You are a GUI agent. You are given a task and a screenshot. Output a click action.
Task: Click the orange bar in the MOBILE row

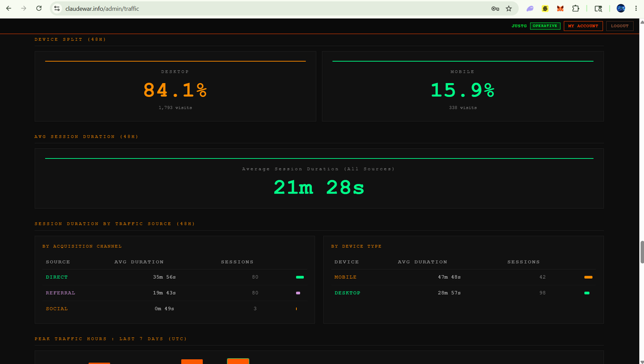coord(588,277)
